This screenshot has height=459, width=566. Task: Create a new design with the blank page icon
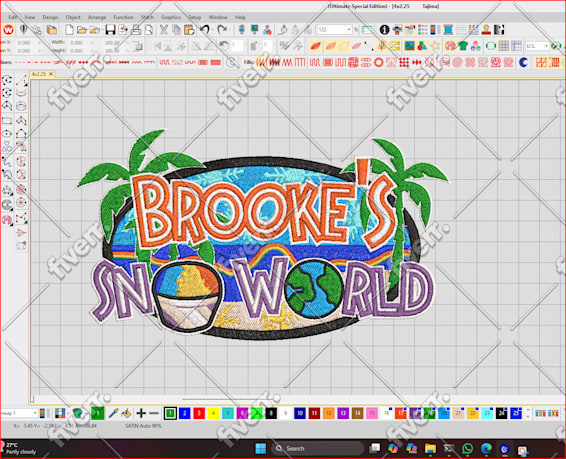point(69,30)
